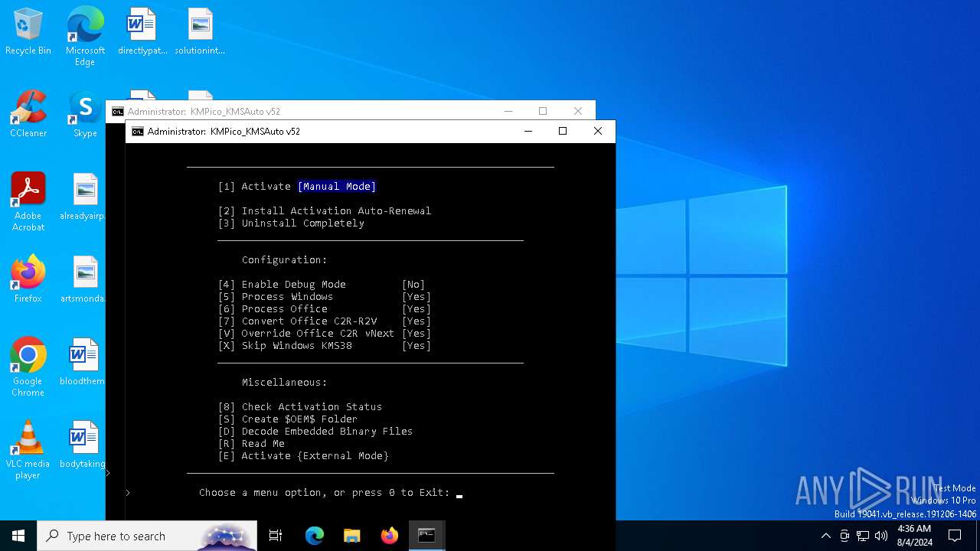The image size is (980, 551).
Task: Click the Create $OEM$ Folder line
Action: (288, 419)
